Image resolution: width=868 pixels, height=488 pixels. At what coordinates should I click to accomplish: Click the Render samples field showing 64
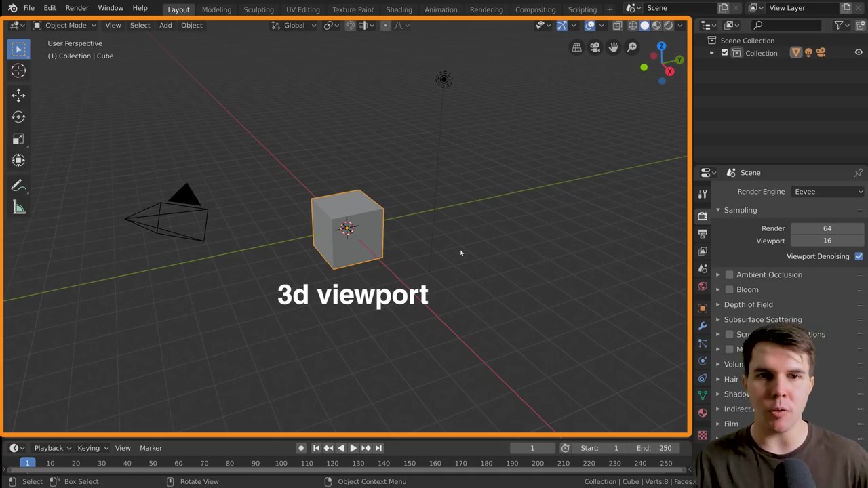(x=827, y=228)
